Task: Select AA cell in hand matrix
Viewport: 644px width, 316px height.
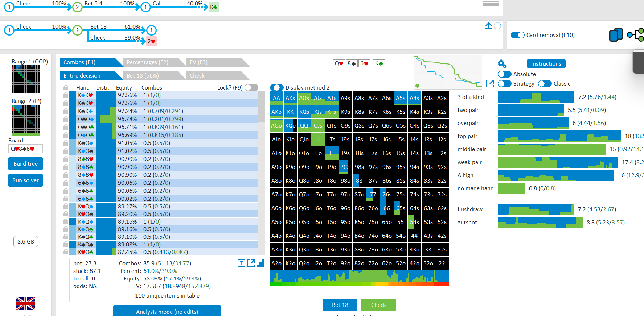Action: coord(276,98)
